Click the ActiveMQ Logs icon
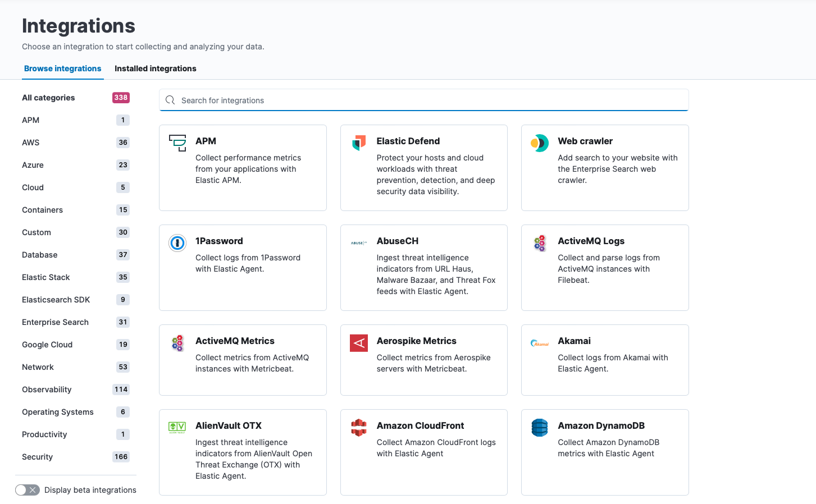 click(540, 243)
